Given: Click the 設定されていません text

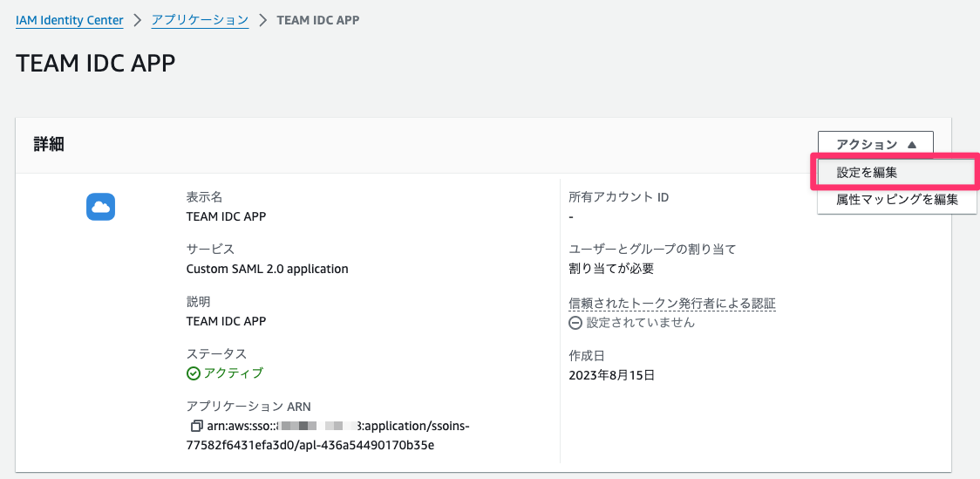Looking at the screenshot, I should (x=641, y=324).
